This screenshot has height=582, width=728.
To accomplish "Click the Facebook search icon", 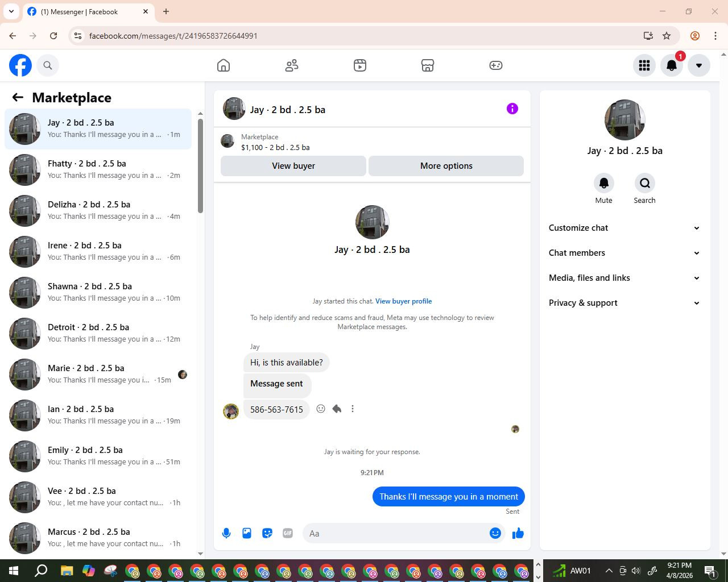I will [x=48, y=65].
